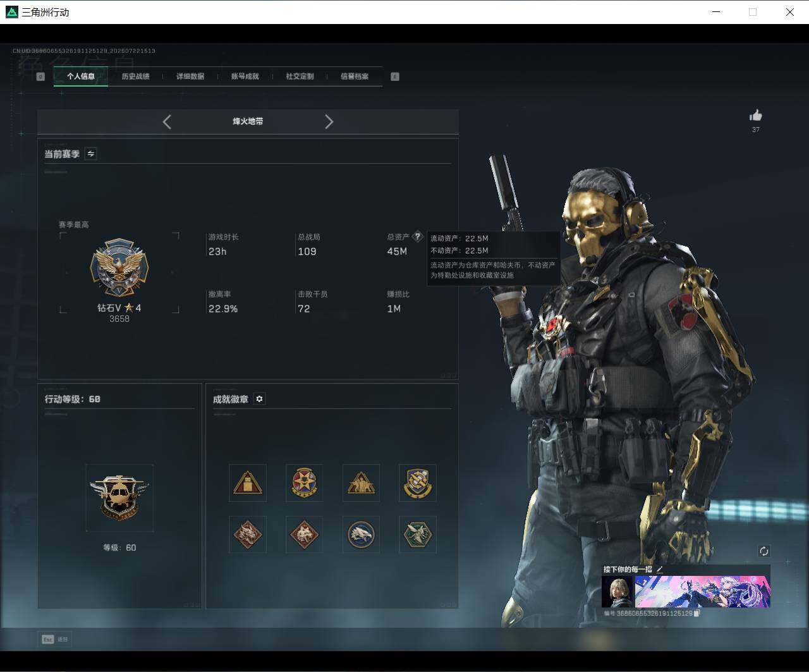
Task: Select the green hexagon wasp badge
Action: click(418, 535)
